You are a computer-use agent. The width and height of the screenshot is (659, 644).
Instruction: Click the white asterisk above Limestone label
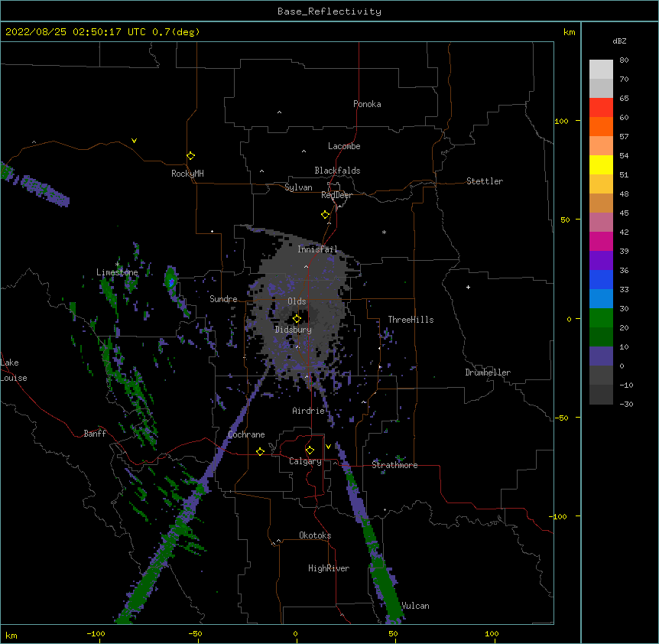pyautogui.click(x=117, y=264)
